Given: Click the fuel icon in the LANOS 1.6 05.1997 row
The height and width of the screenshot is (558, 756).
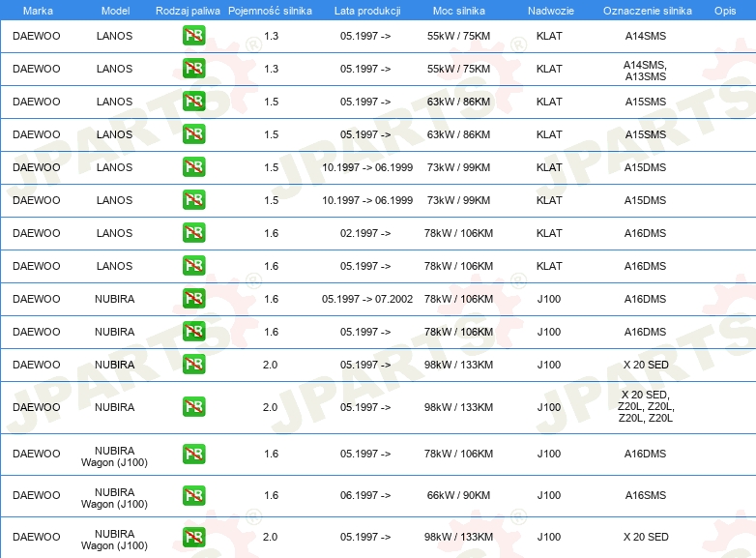Looking at the screenshot, I should (193, 266).
